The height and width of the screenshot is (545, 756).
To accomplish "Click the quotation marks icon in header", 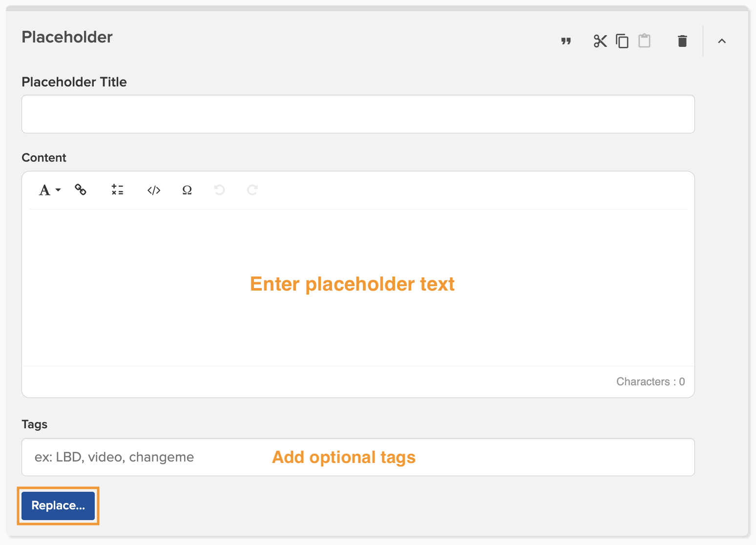I will [x=566, y=41].
